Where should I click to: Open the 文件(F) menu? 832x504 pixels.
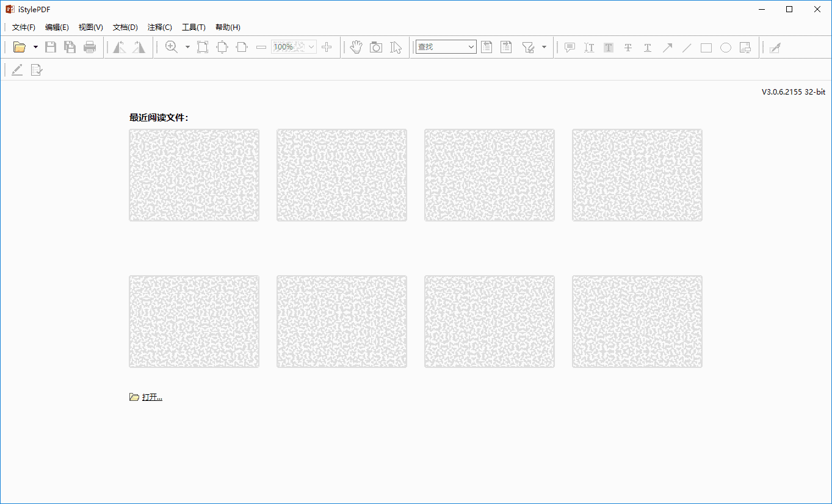[x=24, y=27]
